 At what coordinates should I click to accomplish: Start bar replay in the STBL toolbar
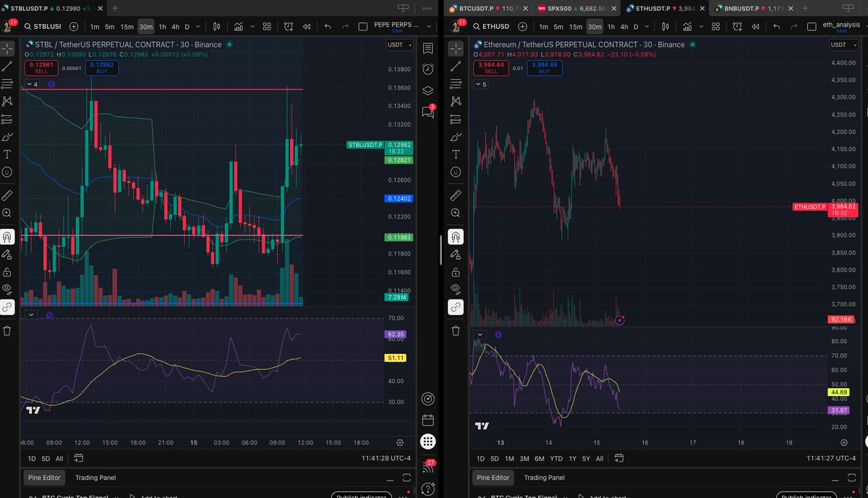coord(307,26)
